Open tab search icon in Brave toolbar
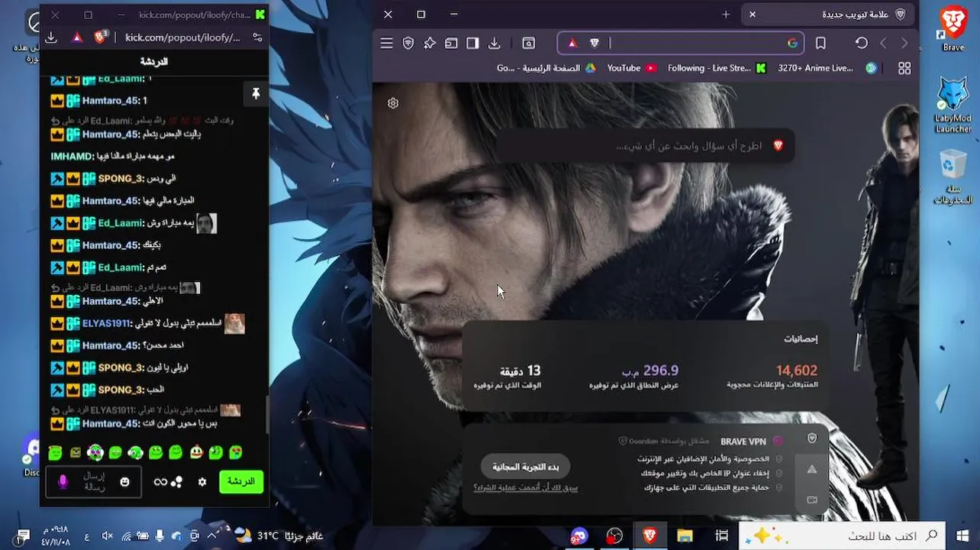The height and width of the screenshot is (550, 980). (528, 44)
